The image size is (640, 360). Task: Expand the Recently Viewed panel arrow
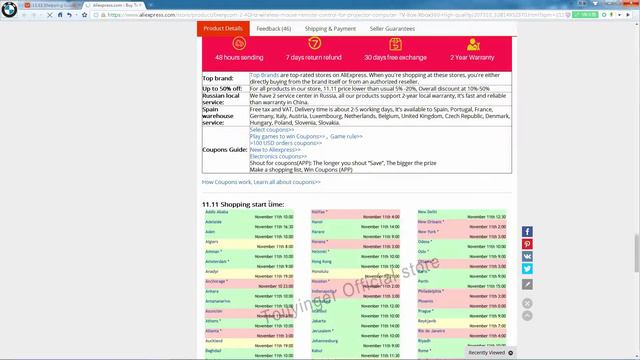point(511,353)
